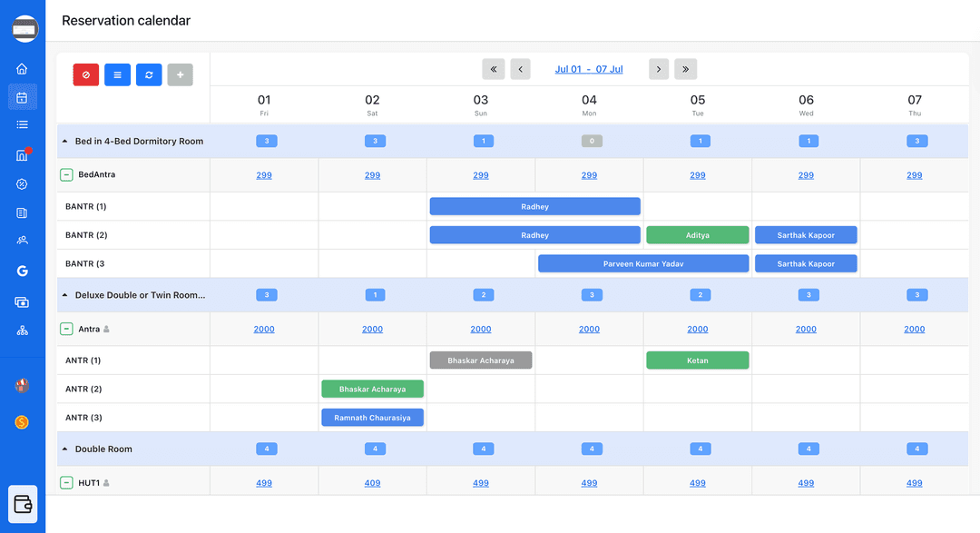Click the property icon with red notification badge

22,156
